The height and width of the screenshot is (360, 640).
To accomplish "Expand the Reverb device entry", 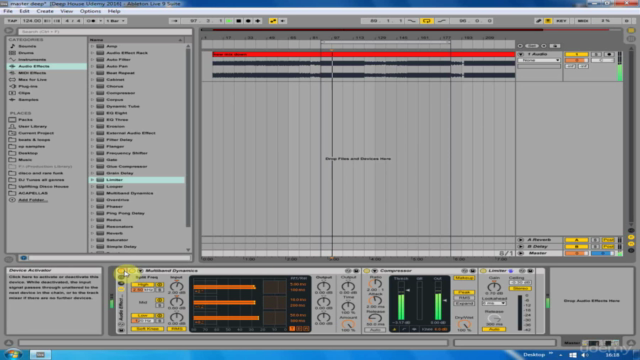I will pyautogui.click(x=92, y=233).
